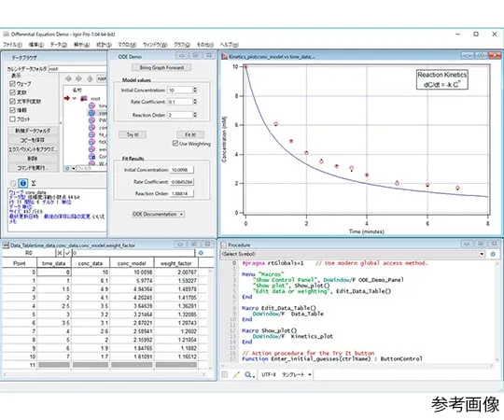Show the info pane via blue info icon
Screen dimensions: 504x420
(22, 183)
